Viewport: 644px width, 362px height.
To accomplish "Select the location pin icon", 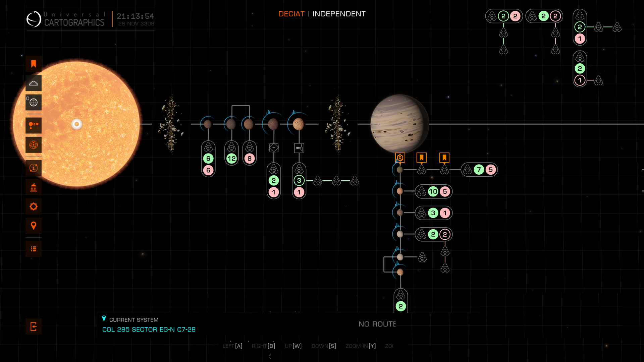I will click(x=34, y=226).
